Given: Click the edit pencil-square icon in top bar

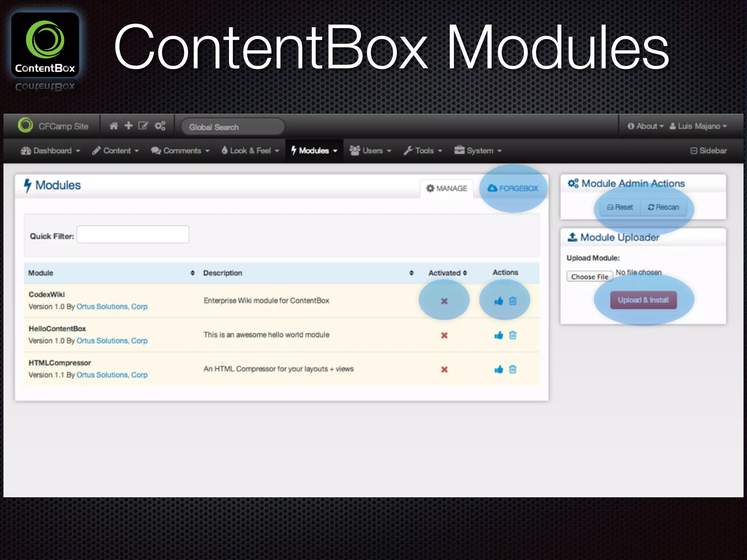Looking at the screenshot, I should click(x=143, y=126).
